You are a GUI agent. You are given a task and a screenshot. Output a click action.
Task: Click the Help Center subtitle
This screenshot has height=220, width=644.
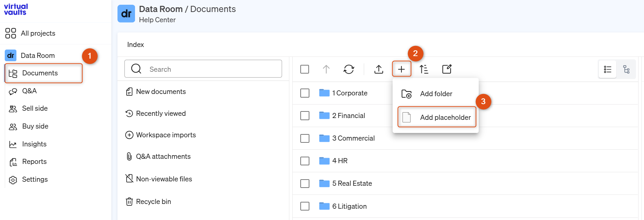click(157, 20)
